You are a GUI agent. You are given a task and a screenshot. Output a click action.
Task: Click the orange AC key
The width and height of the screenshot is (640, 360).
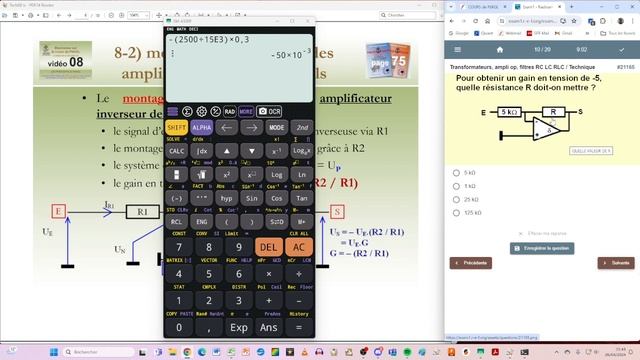pos(299,247)
